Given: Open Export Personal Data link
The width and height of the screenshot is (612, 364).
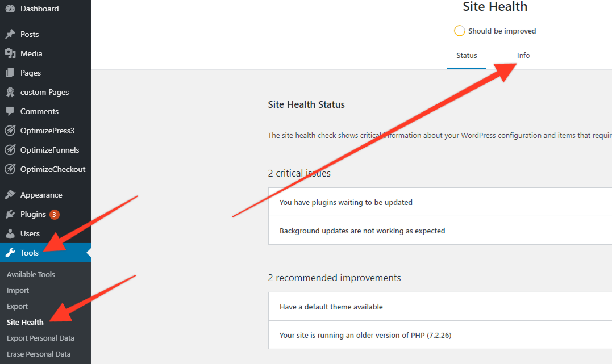Looking at the screenshot, I should pyautogui.click(x=40, y=338).
